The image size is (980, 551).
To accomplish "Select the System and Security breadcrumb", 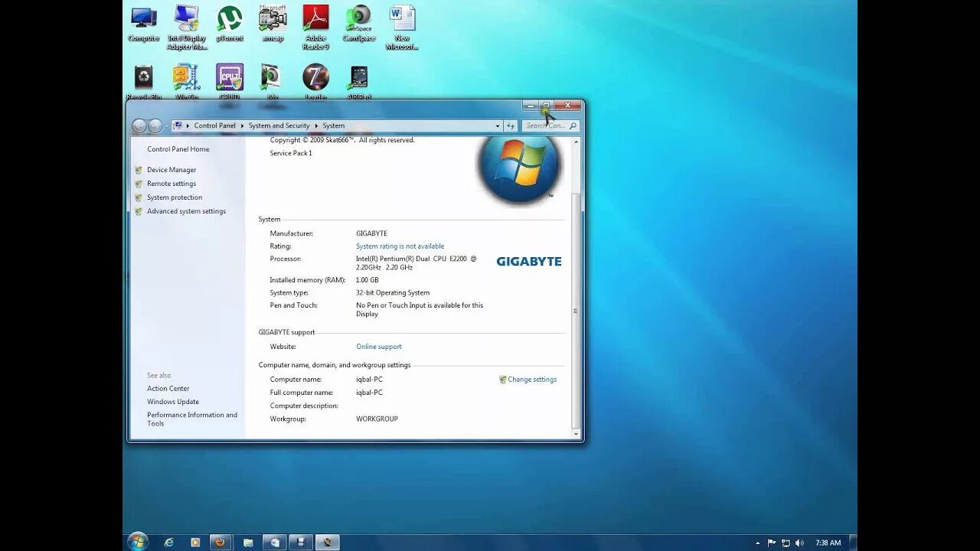I will point(279,126).
